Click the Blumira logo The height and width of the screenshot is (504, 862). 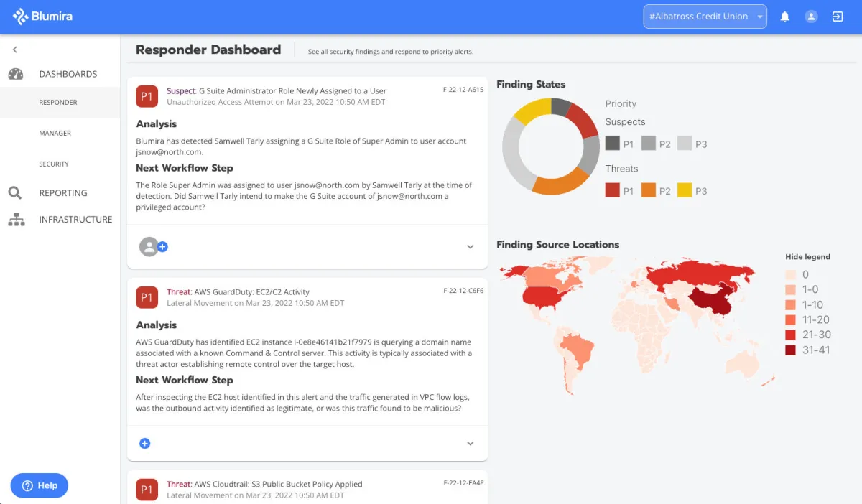[x=42, y=17]
